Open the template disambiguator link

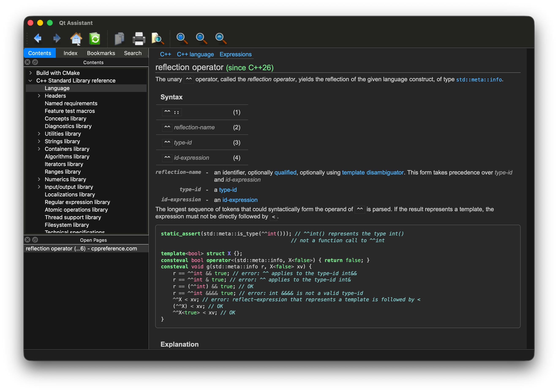click(373, 173)
